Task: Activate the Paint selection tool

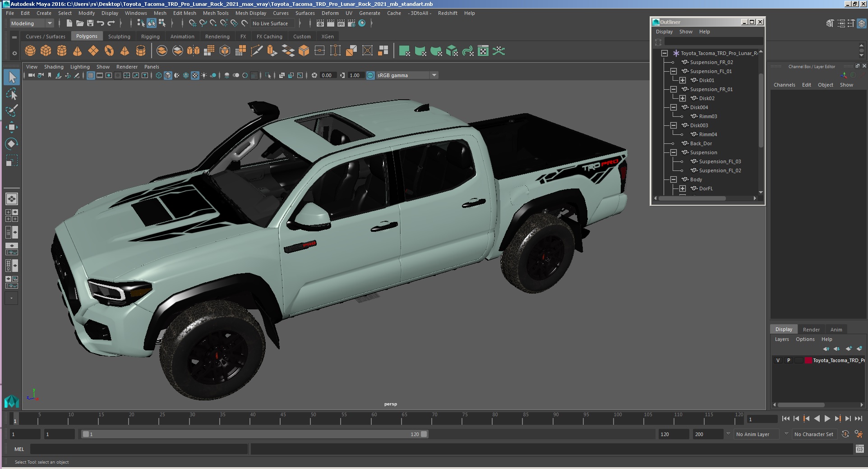Action: pyautogui.click(x=12, y=110)
